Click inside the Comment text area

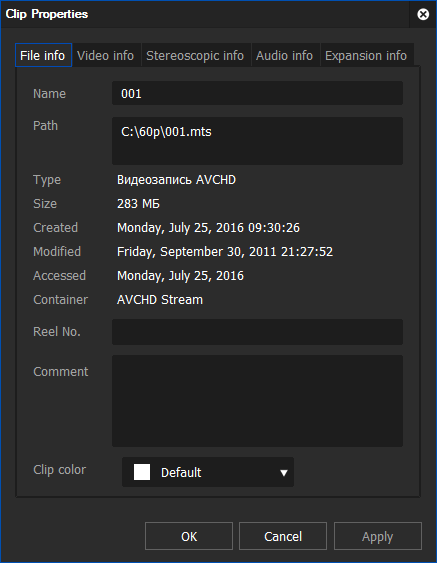[257, 401]
